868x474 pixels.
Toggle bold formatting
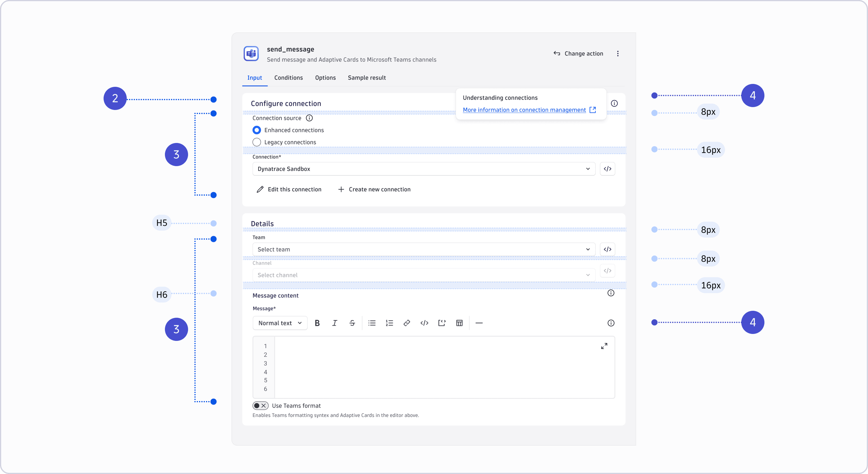coord(317,323)
